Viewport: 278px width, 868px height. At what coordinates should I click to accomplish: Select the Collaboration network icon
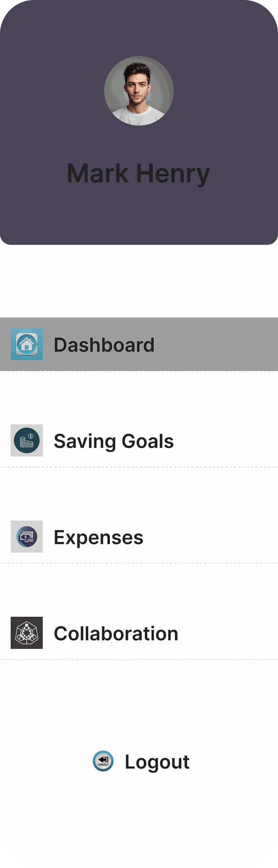27,633
